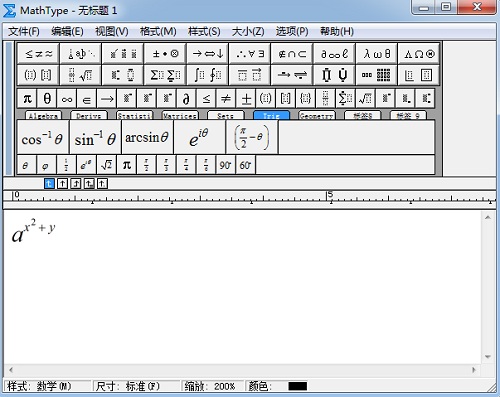
Task: Select the left-justified tab stop
Action: coord(49,183)
